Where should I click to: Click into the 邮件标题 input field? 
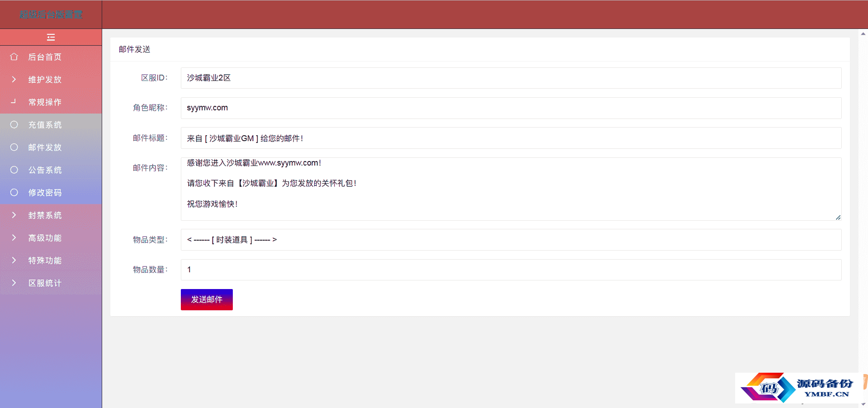511,138
